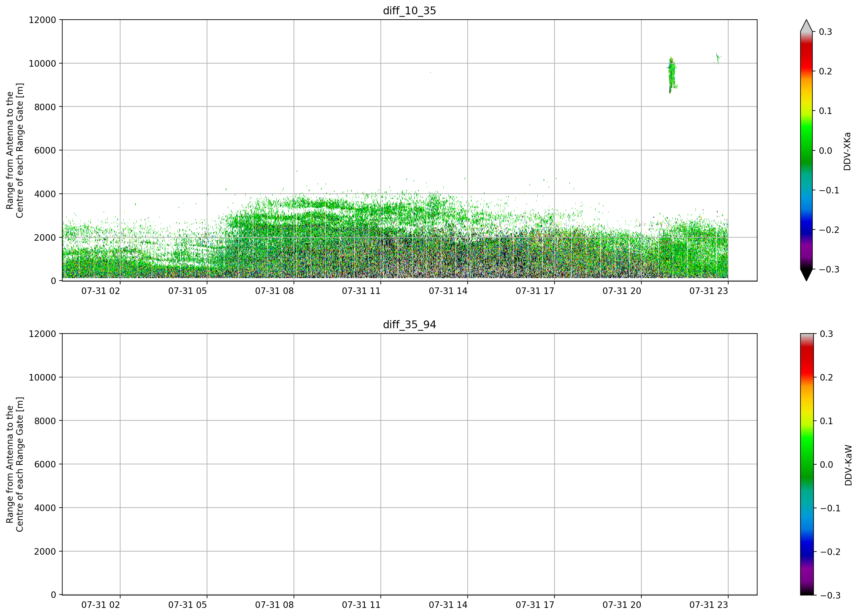This screenshot has height=616, width=859.
Task: Select the DDV-XKa colorbar label
Action: click(x=847, y=151)
